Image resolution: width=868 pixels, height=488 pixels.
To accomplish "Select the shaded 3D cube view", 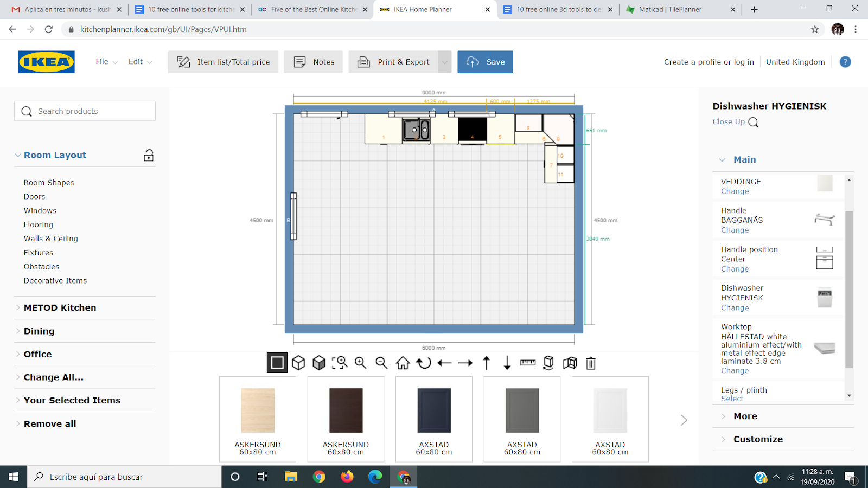I will (x=319, y=363).
